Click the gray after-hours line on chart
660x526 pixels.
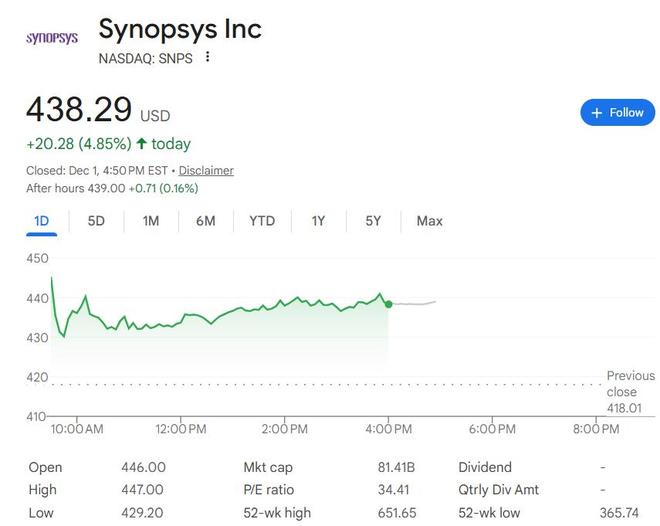tap(415, 302)
